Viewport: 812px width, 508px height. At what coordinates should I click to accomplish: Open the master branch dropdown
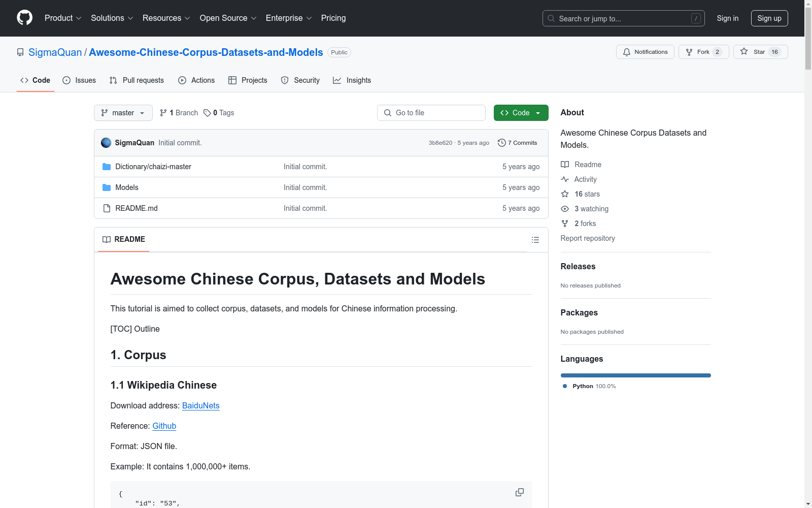(123, 113)
